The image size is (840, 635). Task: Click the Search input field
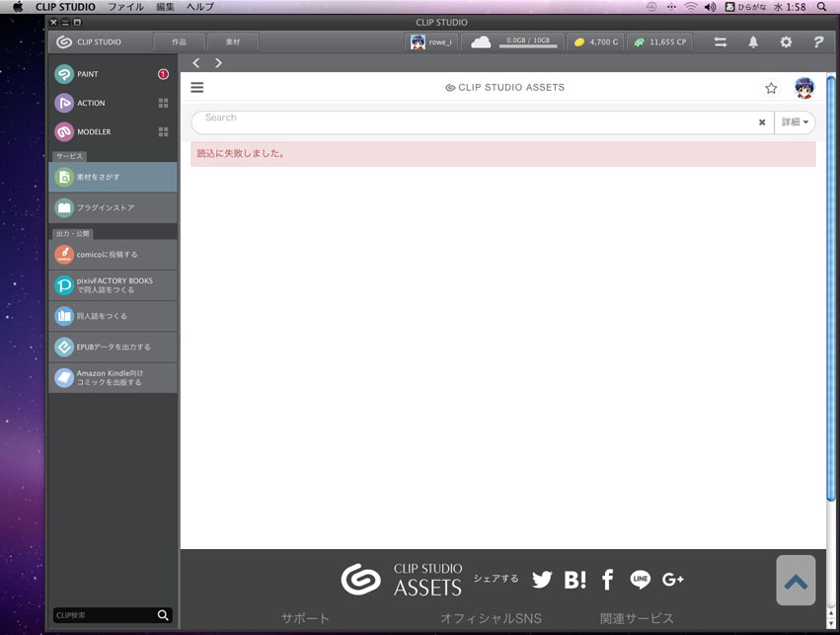point(474,122)
